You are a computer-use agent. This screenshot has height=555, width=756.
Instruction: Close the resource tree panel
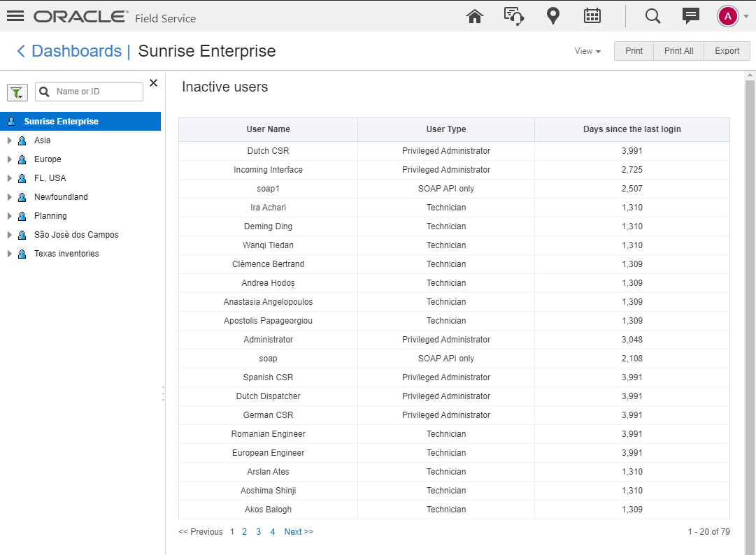[153, 83]
